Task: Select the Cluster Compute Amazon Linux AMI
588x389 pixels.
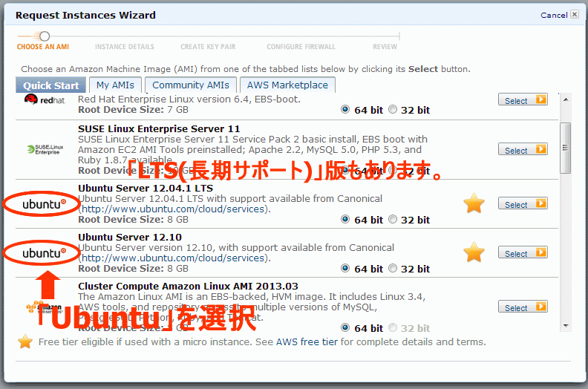Action: (523, 307)
